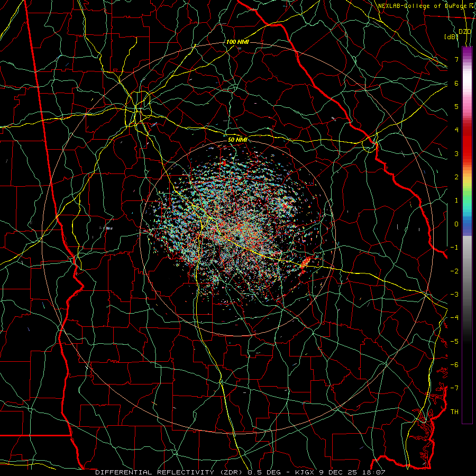Viewport: 476px width, 476px height.
Task: Click the DZD legend title
Action: tap(465, 32)
